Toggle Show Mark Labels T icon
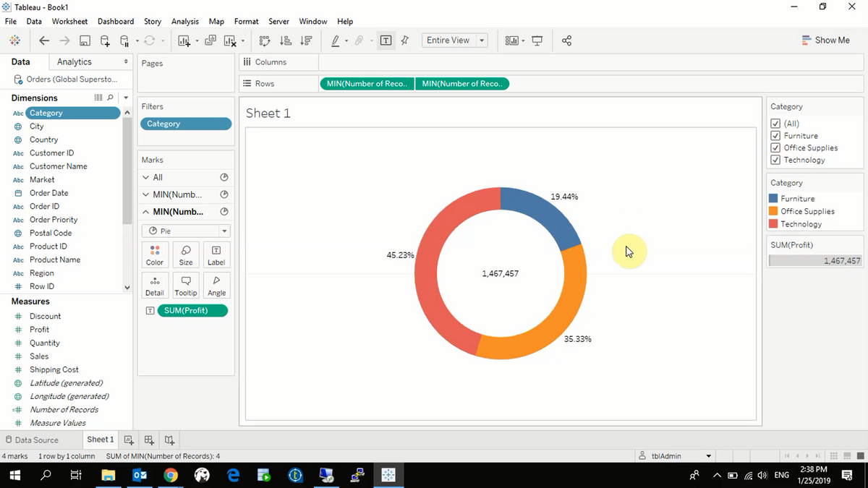Image resolution: width=868 pixels, height=488 pixels. (386, 40)
